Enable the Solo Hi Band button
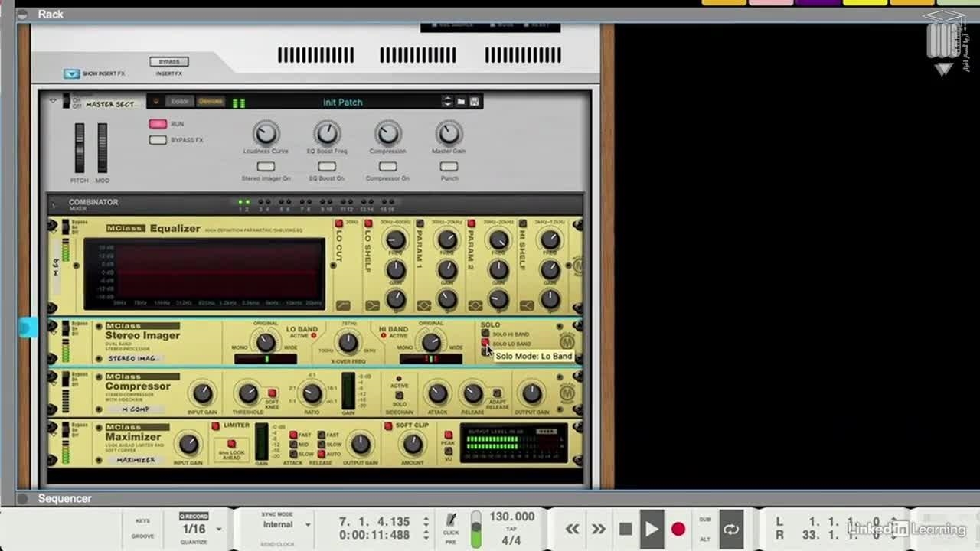The width and height of the screenshot is (980, 551). (485, 334)
